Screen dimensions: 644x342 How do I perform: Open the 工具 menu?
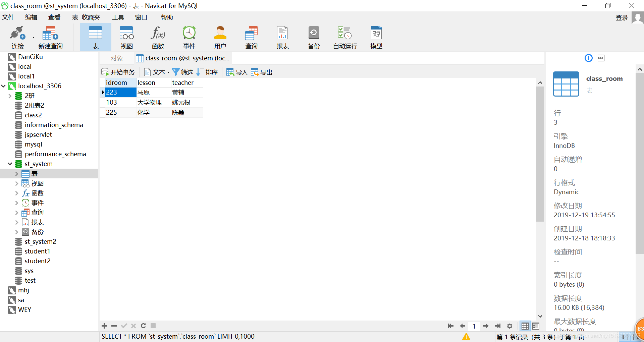pos(118,17)
